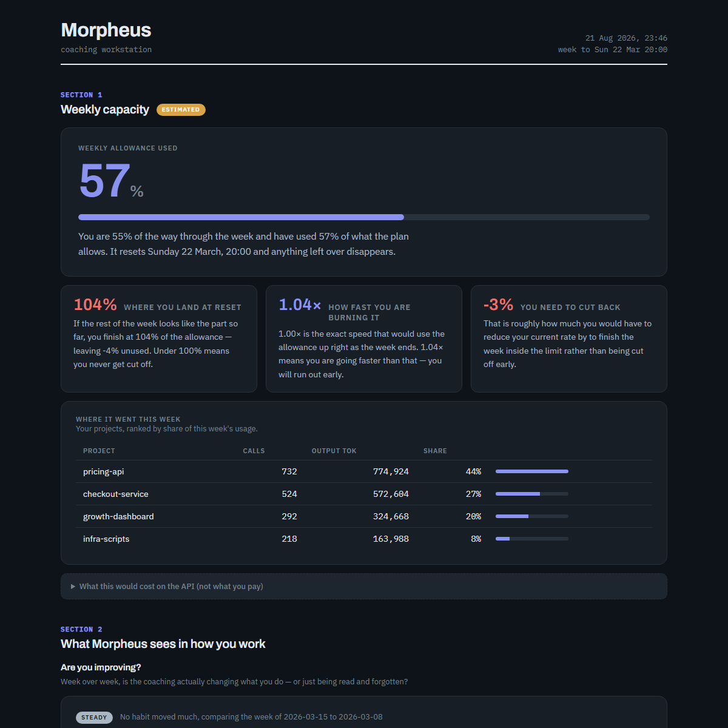The width and height of the screenshot is (728, 728).
Task: Click the SECTION 2 label
Action: pos(81,629)
